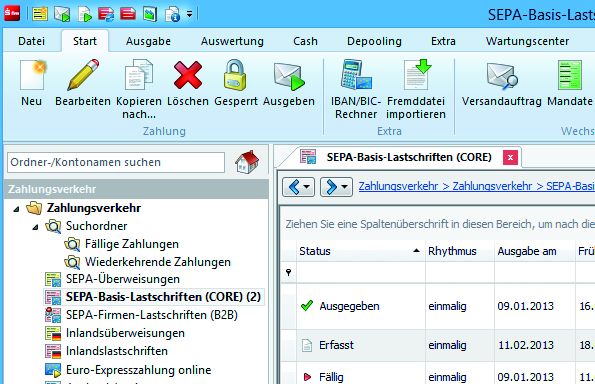The width and height of the screenshot is (595, 384).
Task: Select Euro-Expresszahlung online in the tree
Action: 139,370
